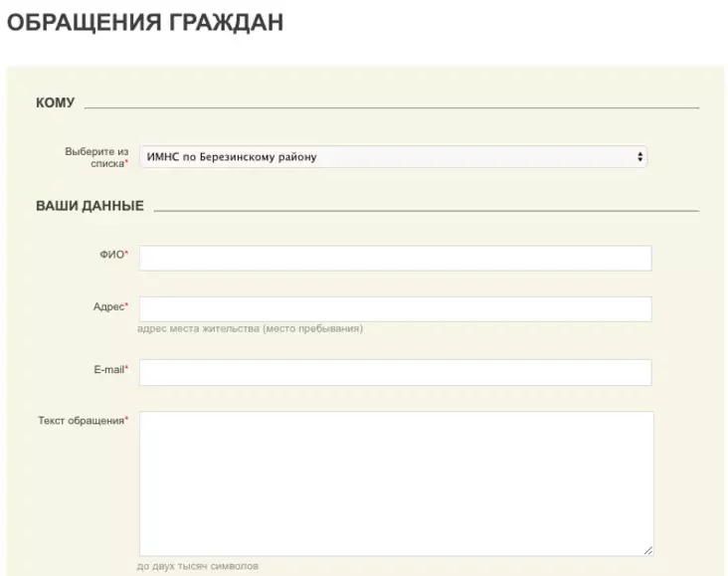This screenshot has height=576, width=728.
Task: Click the КОМУ section header
Action: tap(55, 102)
